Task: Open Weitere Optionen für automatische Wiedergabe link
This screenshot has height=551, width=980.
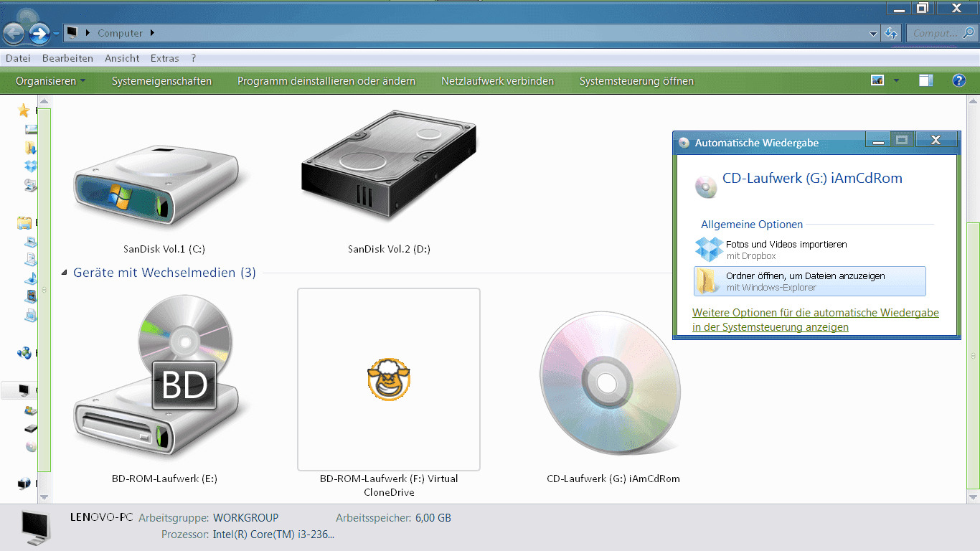Action: click(x=816, y=320)
